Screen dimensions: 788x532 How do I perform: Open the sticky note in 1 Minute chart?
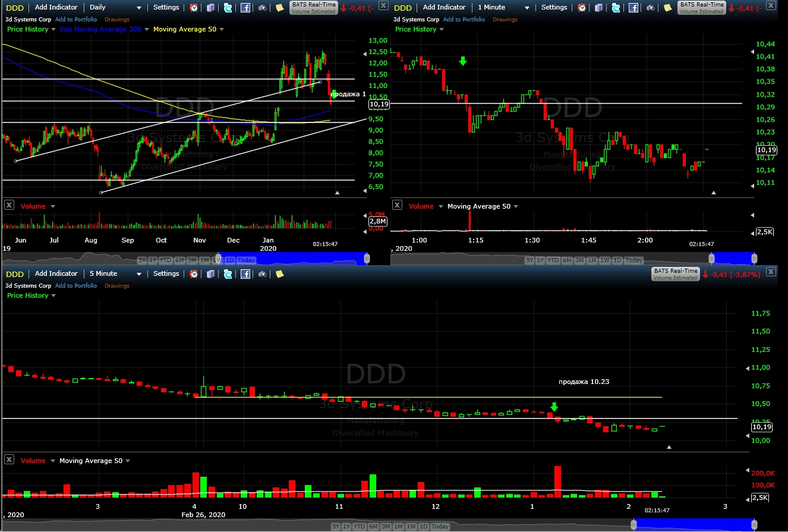tap(668, 8)
